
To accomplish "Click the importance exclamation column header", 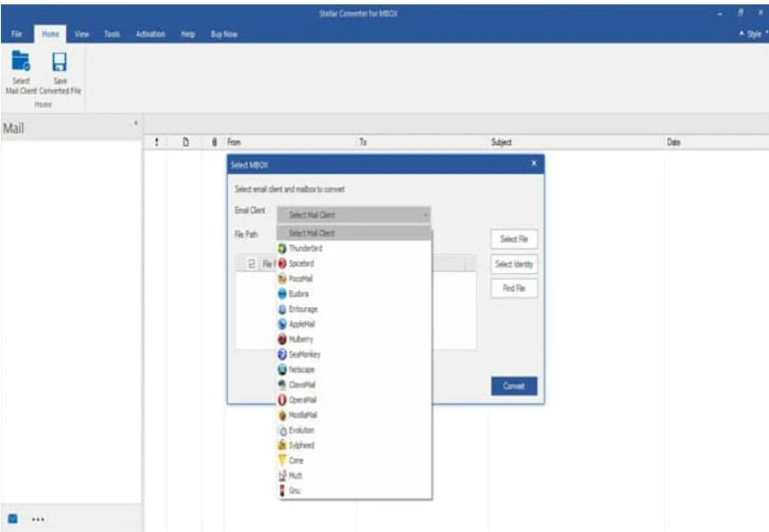I will 157,142.
